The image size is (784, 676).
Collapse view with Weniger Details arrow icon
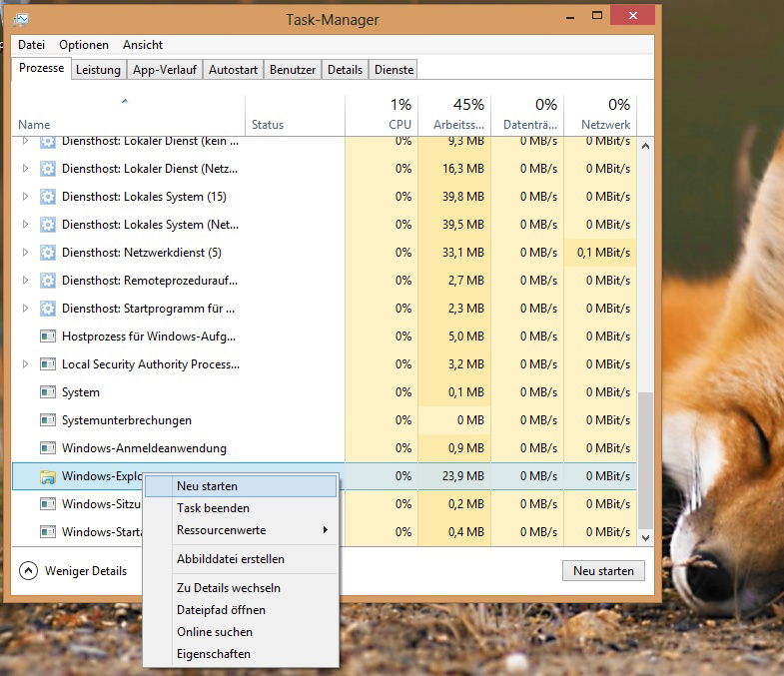pos(28,570)
